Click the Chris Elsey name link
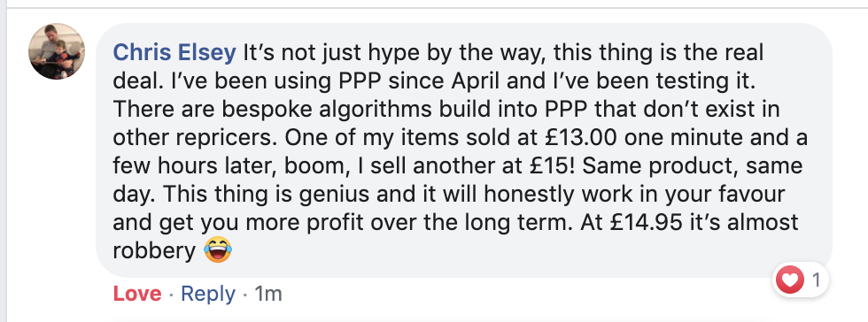 coord(175,53)
